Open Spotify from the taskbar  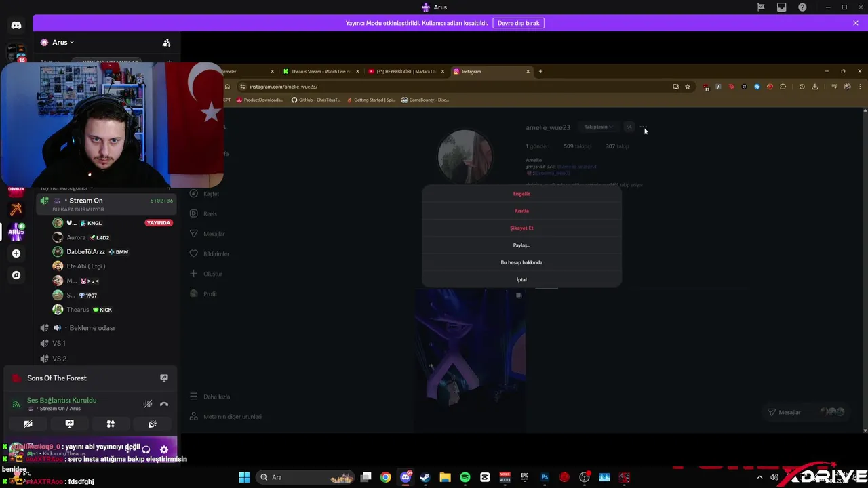[x=465, y=477]
